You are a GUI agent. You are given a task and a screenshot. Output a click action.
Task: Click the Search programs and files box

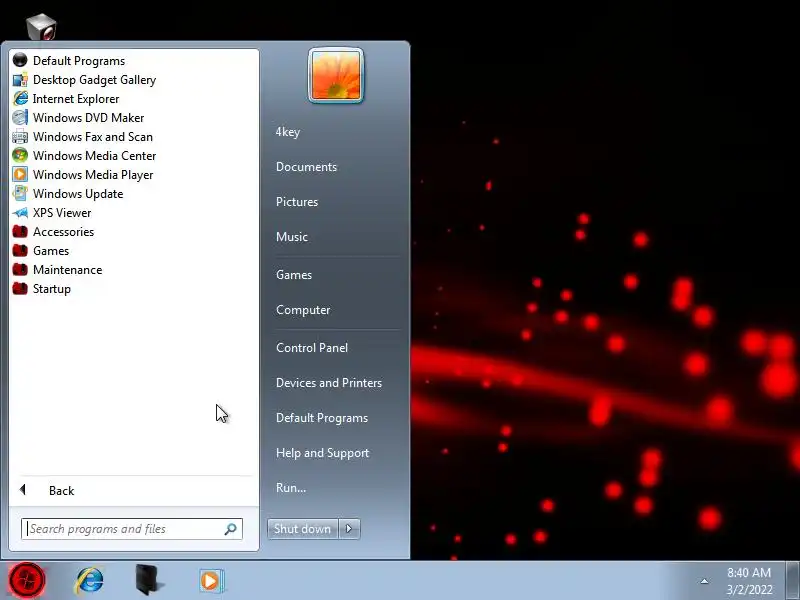tap(132, 529)
